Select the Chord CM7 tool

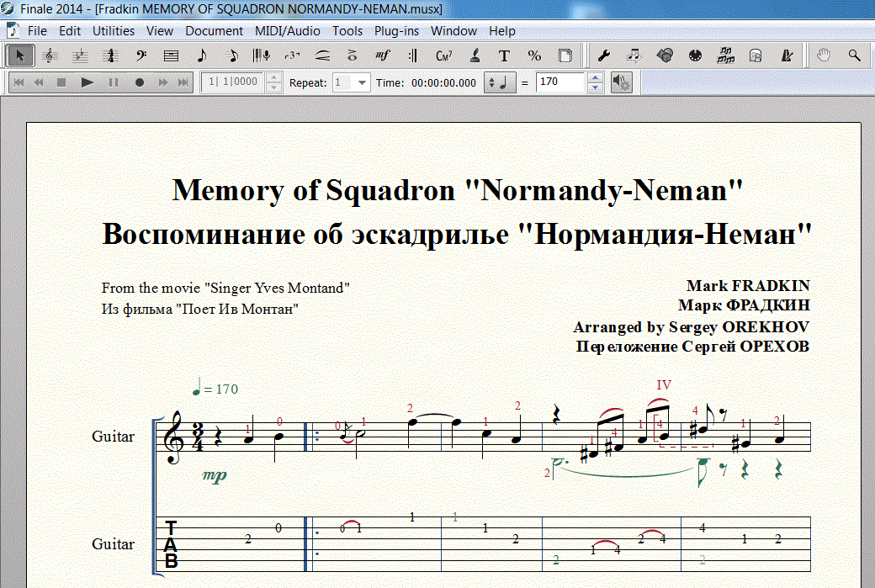point(443,56)
